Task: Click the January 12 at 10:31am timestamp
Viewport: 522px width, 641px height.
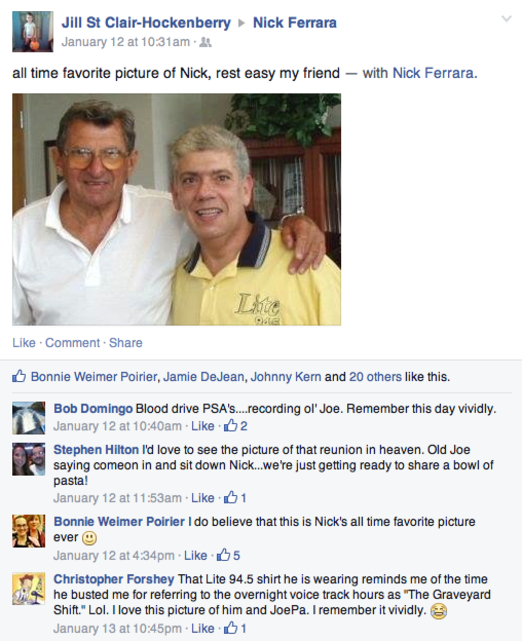Action: tap(125, 42)
